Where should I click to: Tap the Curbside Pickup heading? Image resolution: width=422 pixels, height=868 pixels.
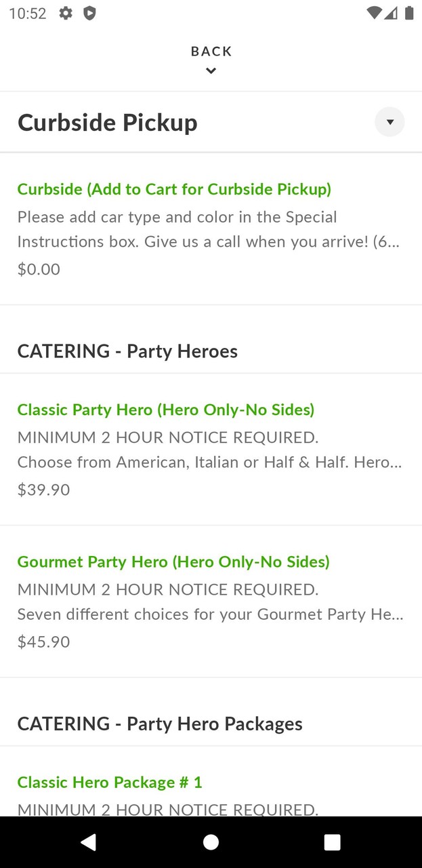tap(108, 123)
